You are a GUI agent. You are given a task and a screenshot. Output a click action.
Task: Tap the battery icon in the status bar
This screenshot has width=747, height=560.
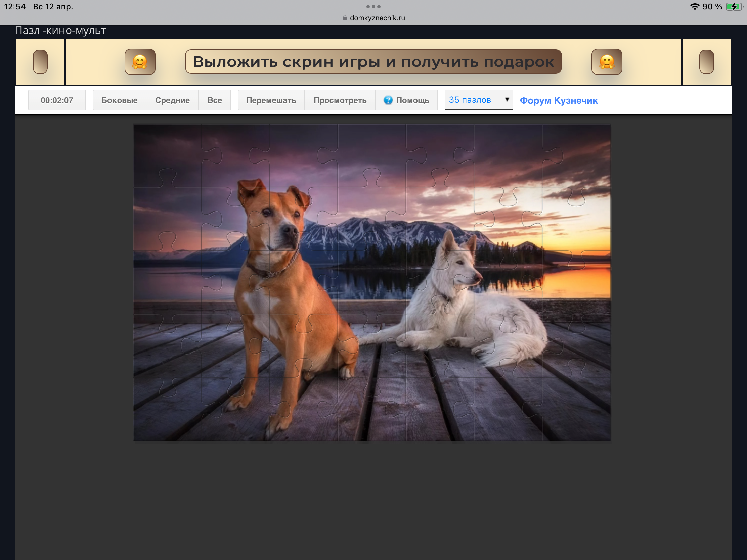pos(734,7)
